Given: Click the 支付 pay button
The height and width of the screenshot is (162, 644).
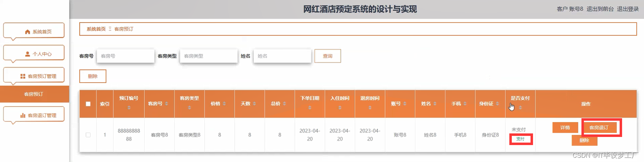Looking at the screenshot, I should 520,139.
